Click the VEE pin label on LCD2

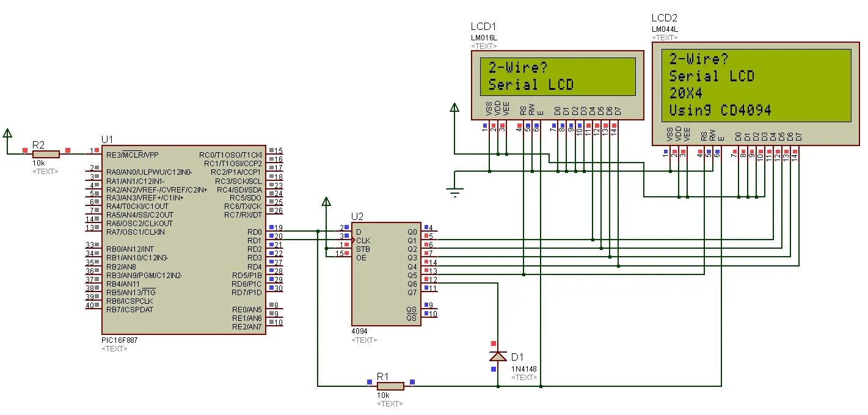click(x=687, y=134)
